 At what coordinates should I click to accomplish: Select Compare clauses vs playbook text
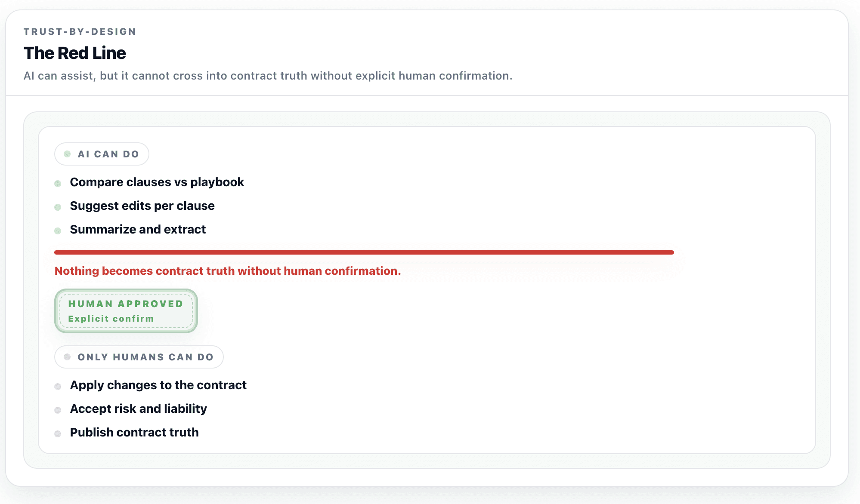click(x=157, y=182)
